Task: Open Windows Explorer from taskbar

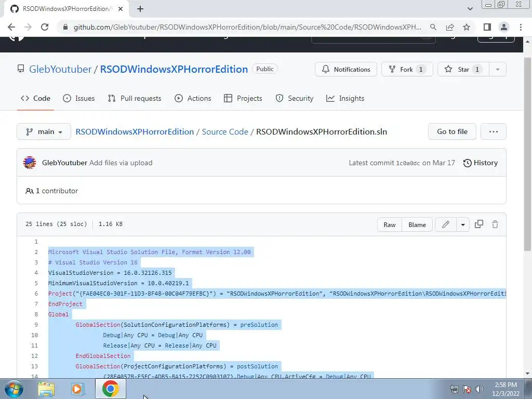Action: tap(46, 389)
